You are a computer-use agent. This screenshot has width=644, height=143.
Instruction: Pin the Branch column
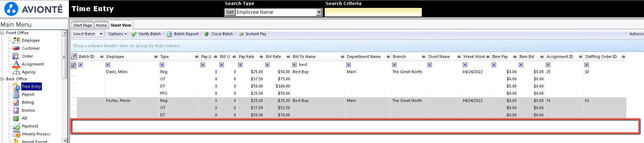coord(423,57)
